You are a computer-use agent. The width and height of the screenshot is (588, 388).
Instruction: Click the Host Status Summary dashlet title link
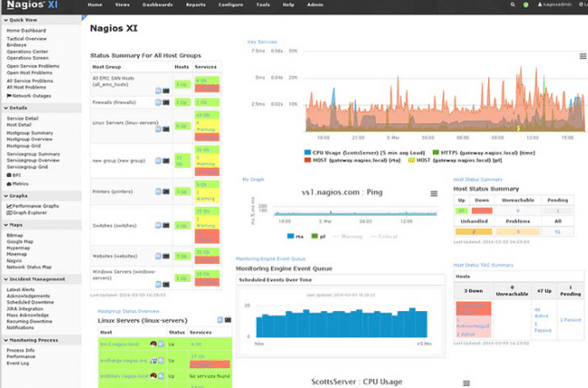477,179
